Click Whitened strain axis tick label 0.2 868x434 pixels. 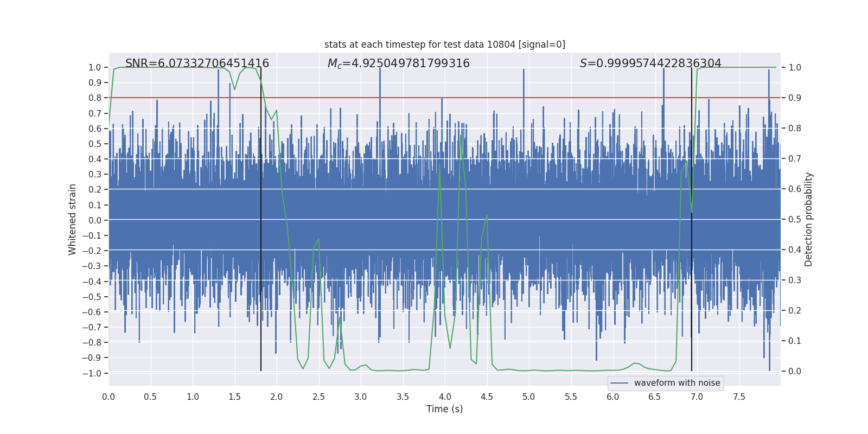click(x=95, y=190)
